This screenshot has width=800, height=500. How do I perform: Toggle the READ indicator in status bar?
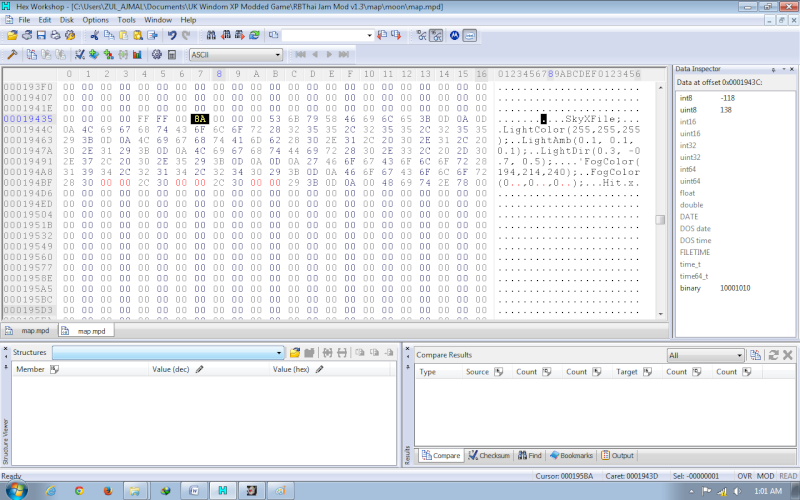click(x=788, y=476)
